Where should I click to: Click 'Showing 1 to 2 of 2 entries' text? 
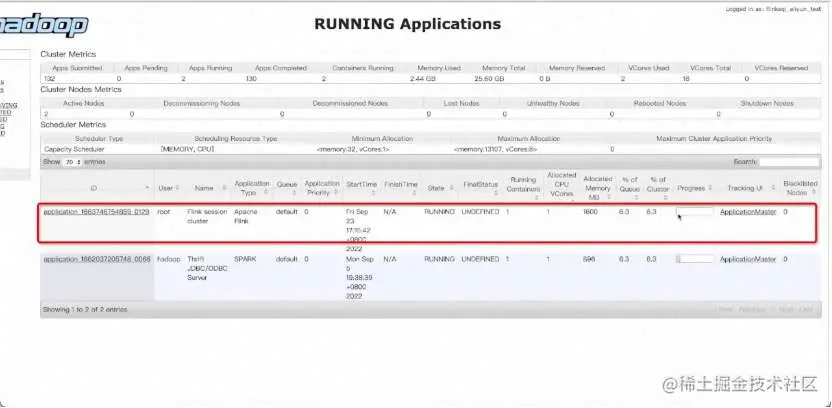(x=85, y=309)
